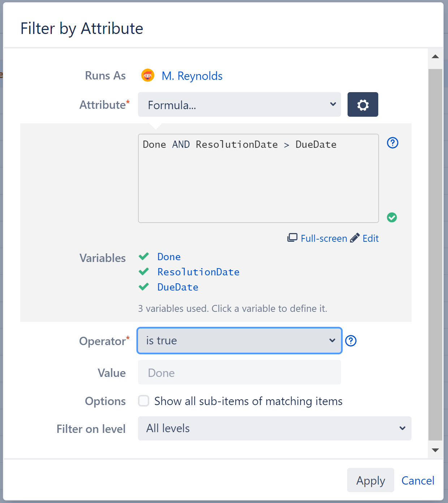Cancel the Filter by Attribute dialog

418,480
